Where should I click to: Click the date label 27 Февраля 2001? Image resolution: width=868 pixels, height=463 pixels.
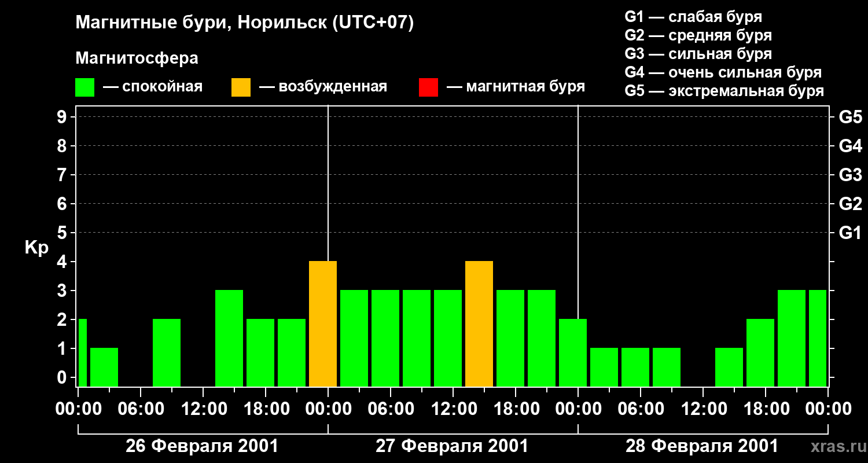click(x=452, y=446)
